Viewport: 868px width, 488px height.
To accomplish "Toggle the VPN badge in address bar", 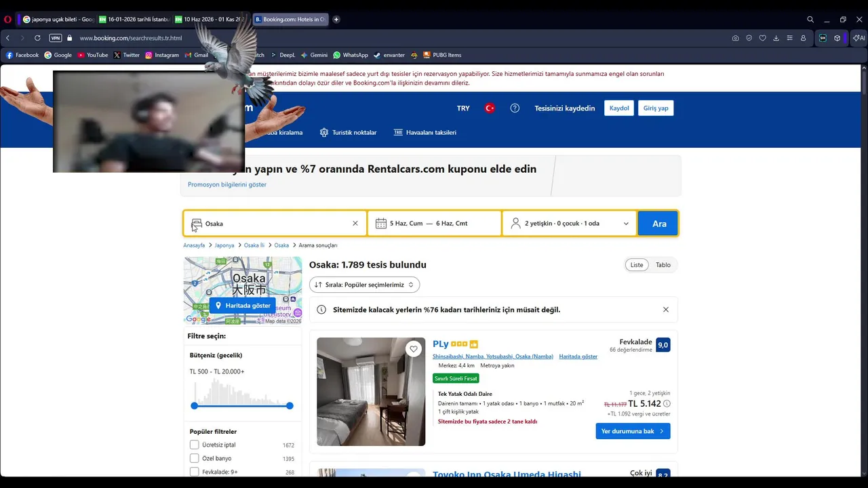I will click(56, 38).
